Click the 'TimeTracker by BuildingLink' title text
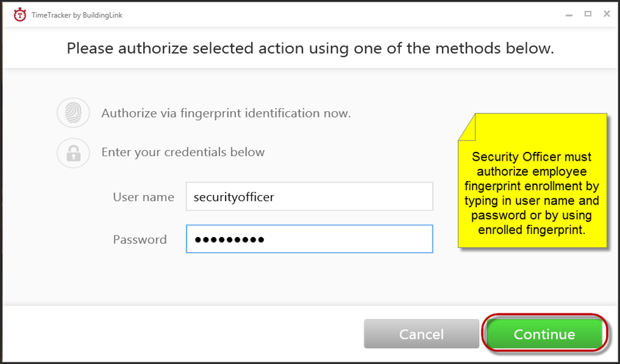This screenshot has height=364, width=620. (x=77, y=15)
